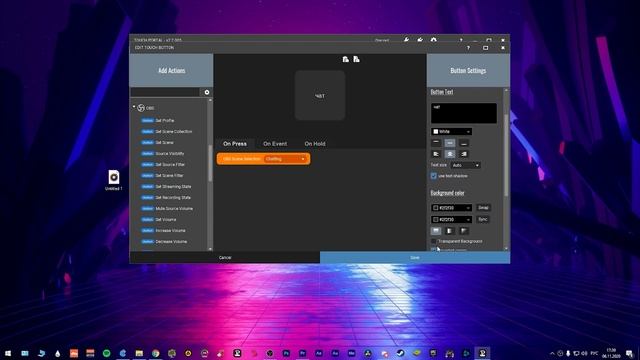Click the OBS logo icon in the actions tree

click(141, 108)
